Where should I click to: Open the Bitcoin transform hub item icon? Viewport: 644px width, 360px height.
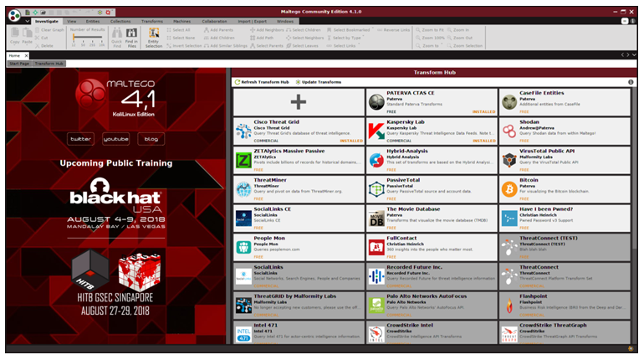(x=509, y=189)
